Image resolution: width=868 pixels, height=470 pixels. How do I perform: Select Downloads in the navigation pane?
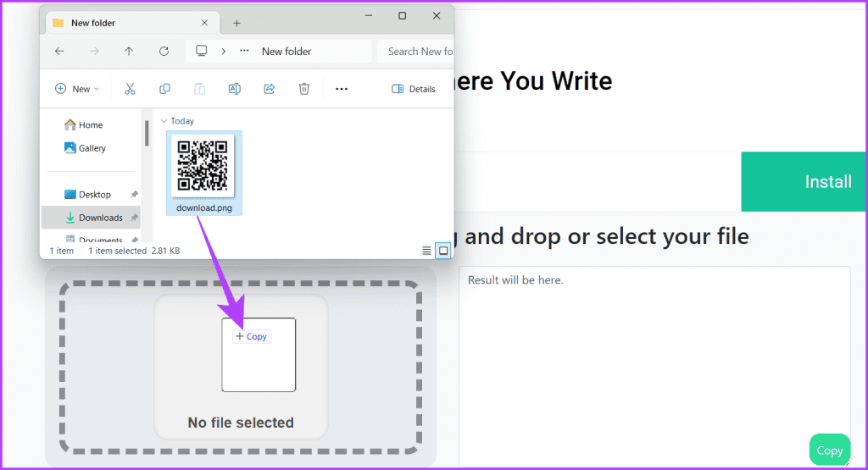coord(100,218)
